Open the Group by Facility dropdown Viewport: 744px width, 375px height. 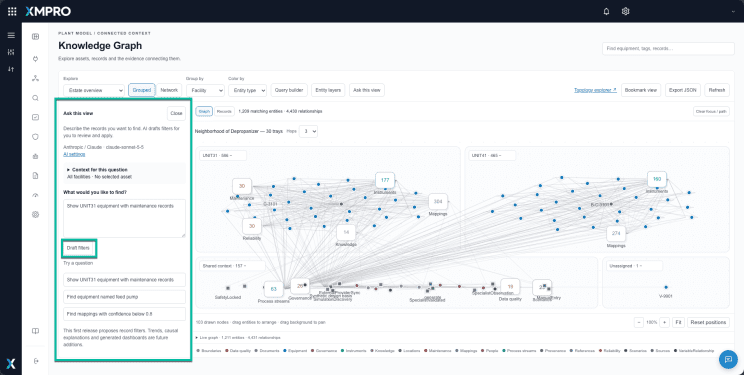point(205,90)
